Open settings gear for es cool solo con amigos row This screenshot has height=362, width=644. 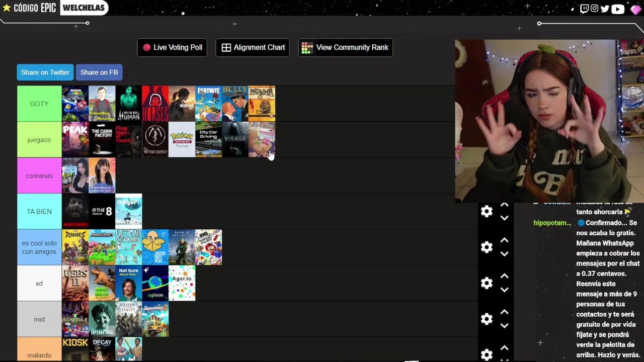[x=487, y=247]
